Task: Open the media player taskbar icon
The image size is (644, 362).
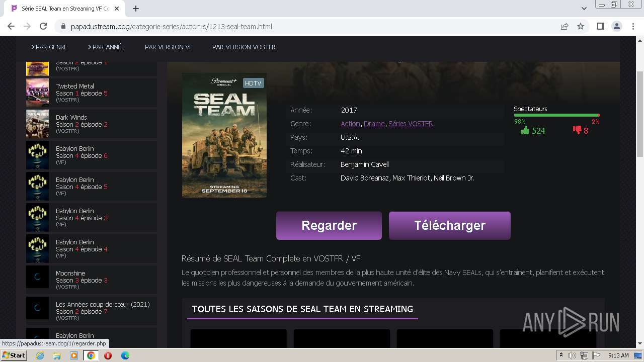Action: (74, 355)
